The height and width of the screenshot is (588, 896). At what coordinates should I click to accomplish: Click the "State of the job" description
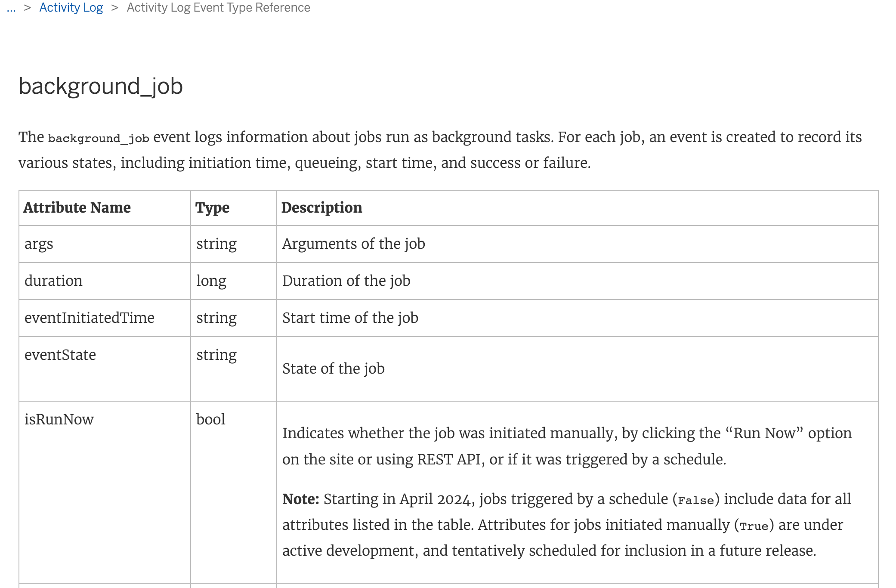click(333, 368)
